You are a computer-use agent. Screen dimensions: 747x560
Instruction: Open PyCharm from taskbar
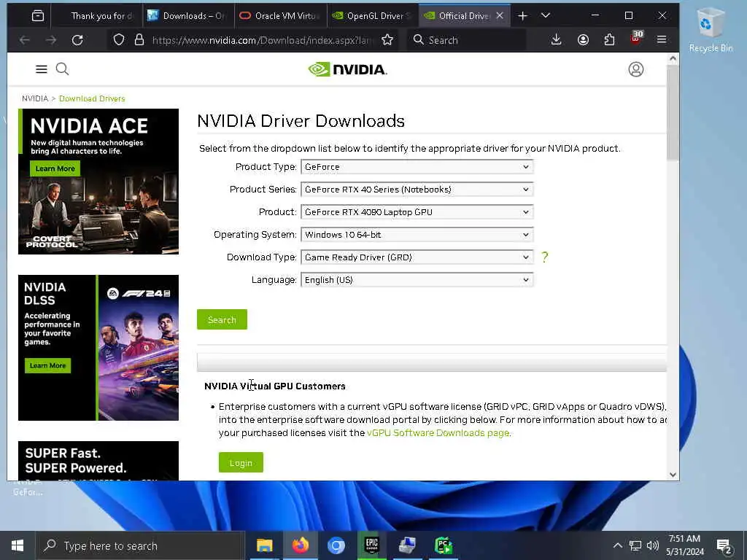(443, 545)
